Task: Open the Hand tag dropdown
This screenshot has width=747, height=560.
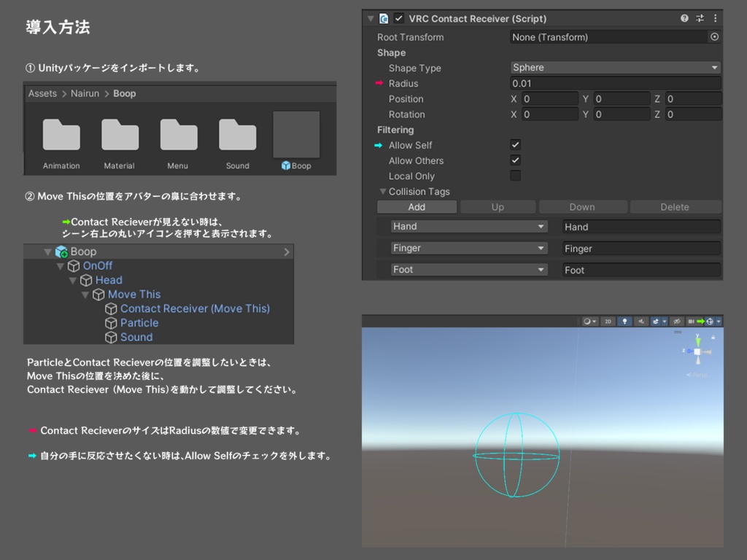Action: pyautogui.click(x=469, y=227)
